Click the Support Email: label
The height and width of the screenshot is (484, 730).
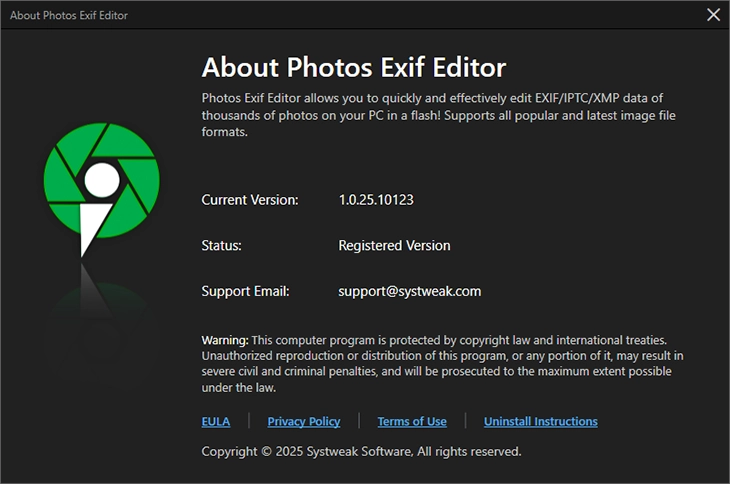click(246, 291)
